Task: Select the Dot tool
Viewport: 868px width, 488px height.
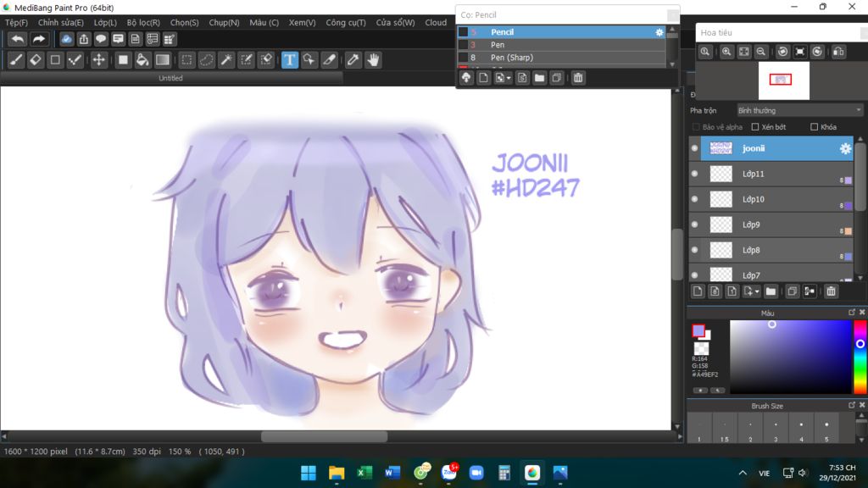Action: (x=75, y=60)
